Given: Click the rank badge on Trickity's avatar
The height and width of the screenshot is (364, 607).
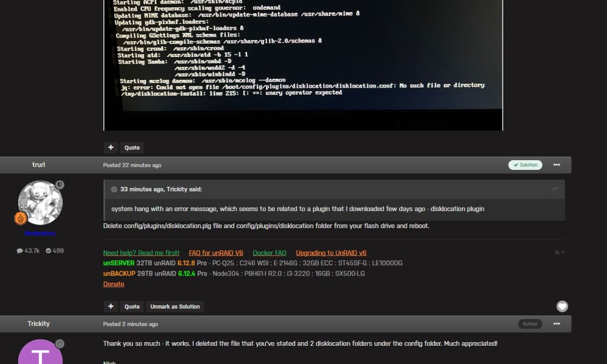Looking at the screenshot, I should (x=59, y=343).
